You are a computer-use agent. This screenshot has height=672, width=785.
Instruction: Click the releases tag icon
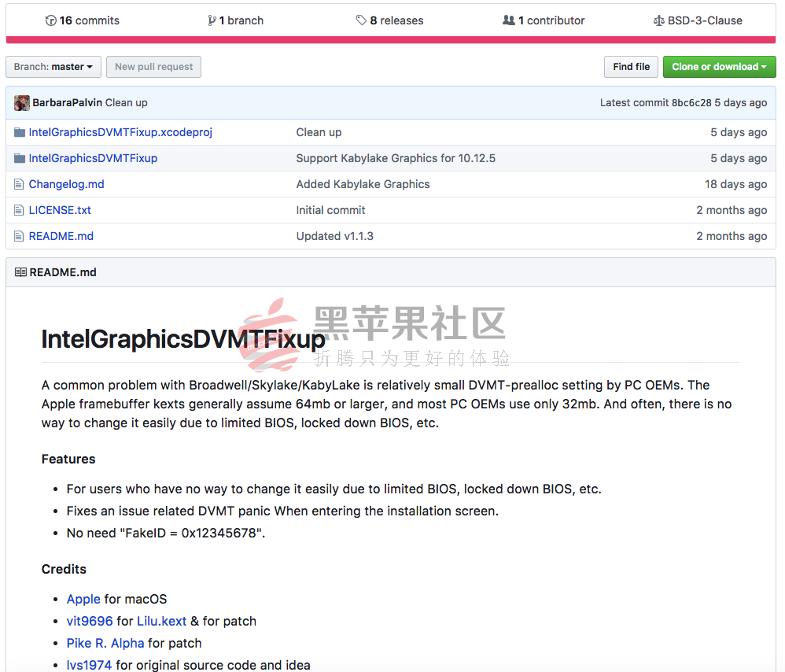(x=361, y=20)
